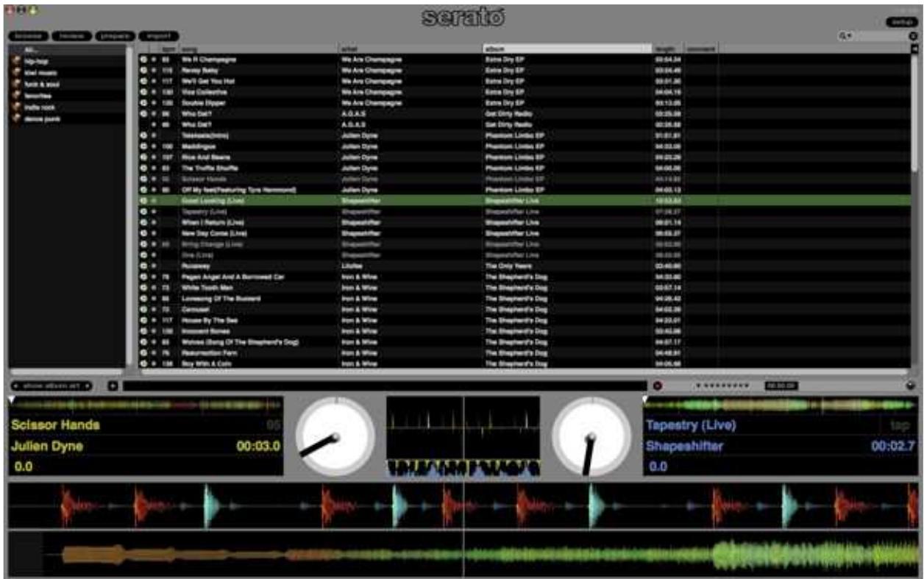
Task: Click status icon on highlighted Good Looking (Live) row
Action: (143, 200)
